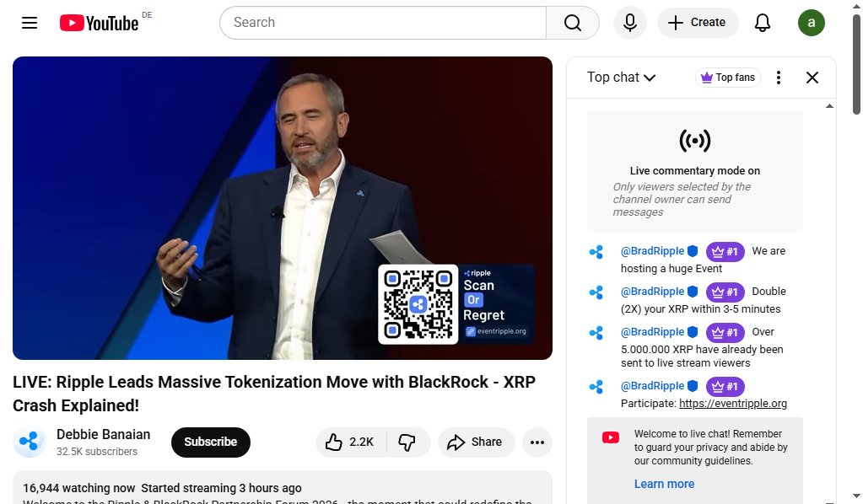Click the avatar beside 'Over 5.000.000' message
The height and width of the screenshot is (504, 863).
(596, 333)
